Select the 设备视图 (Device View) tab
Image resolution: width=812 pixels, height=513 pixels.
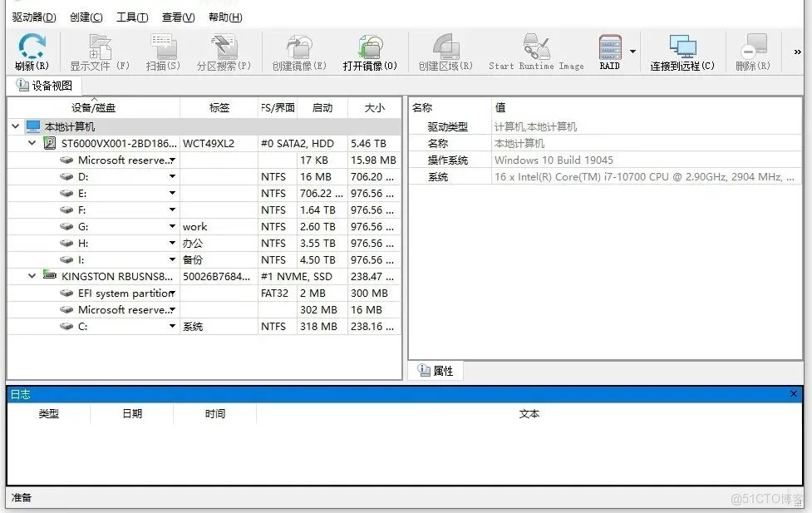point(45,84)
